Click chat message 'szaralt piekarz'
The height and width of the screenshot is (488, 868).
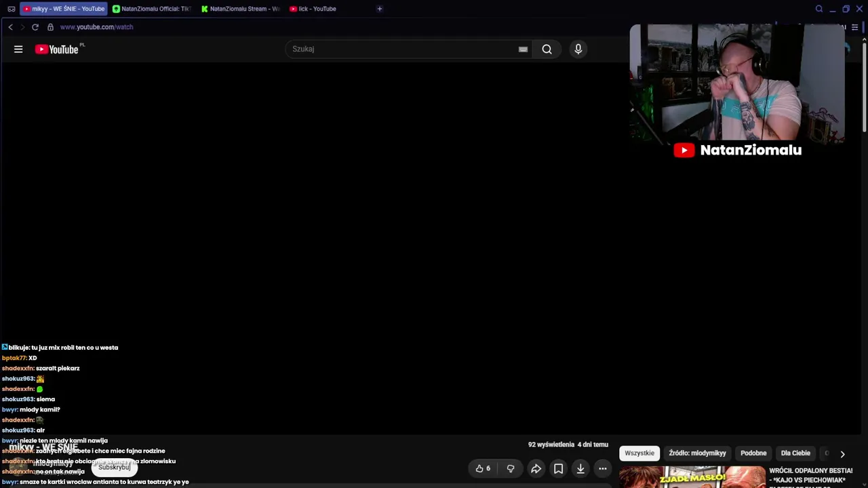point(58,369)
